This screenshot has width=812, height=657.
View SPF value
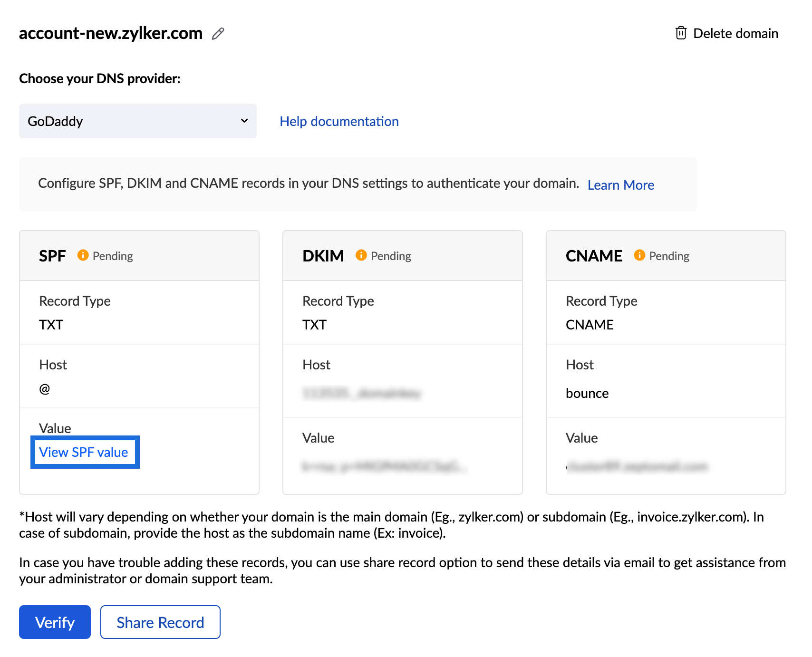coord(85,452)
